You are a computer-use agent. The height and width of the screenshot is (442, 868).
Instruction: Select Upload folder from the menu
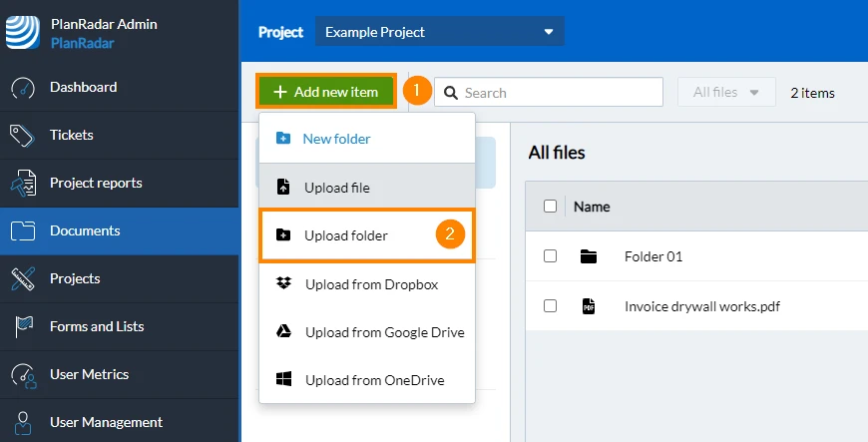coord(367,234)
